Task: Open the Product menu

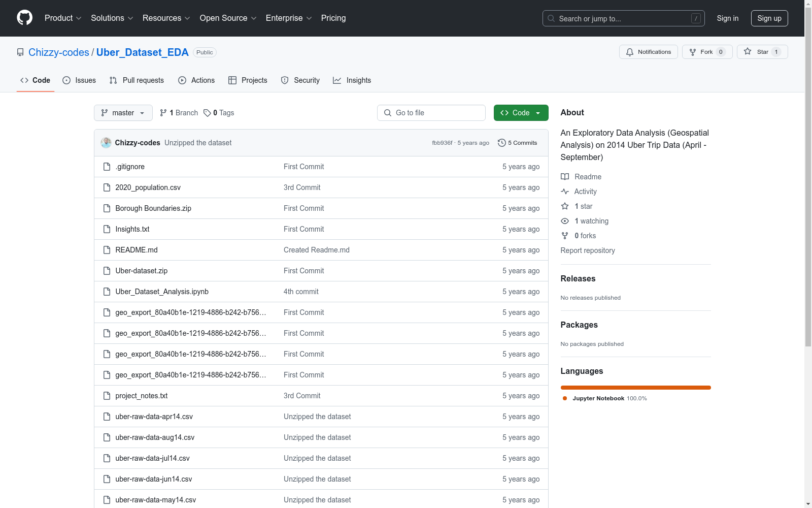Action: pyautogui.click(x=63, y=18)
